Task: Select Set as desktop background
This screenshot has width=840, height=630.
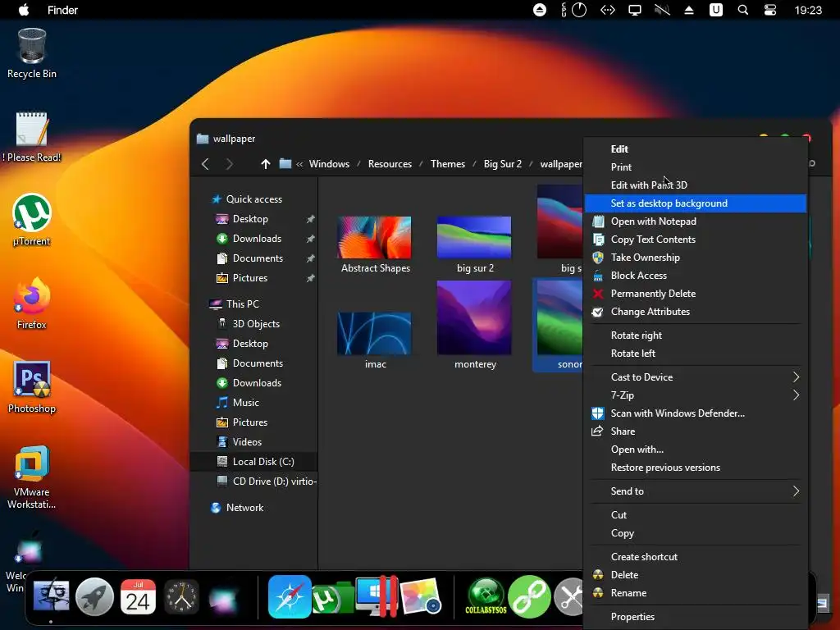Action: pos(696,203)
